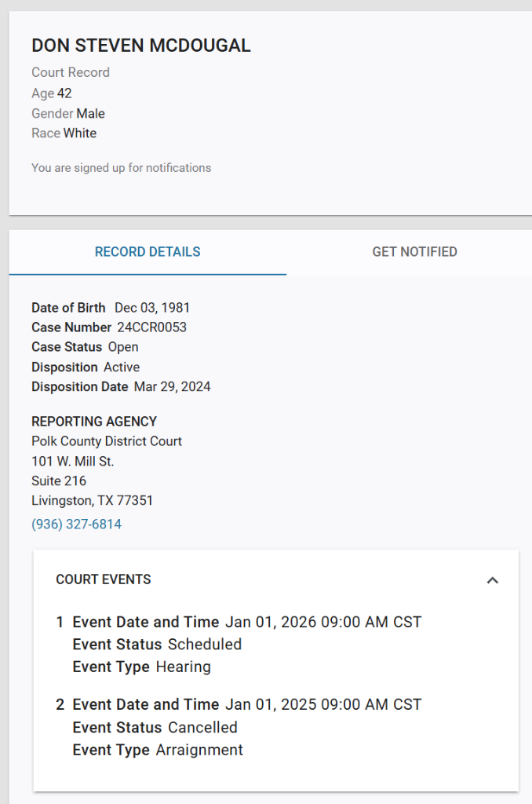Click the Livingston, TX 77351 address line

[x=92, y=500]
